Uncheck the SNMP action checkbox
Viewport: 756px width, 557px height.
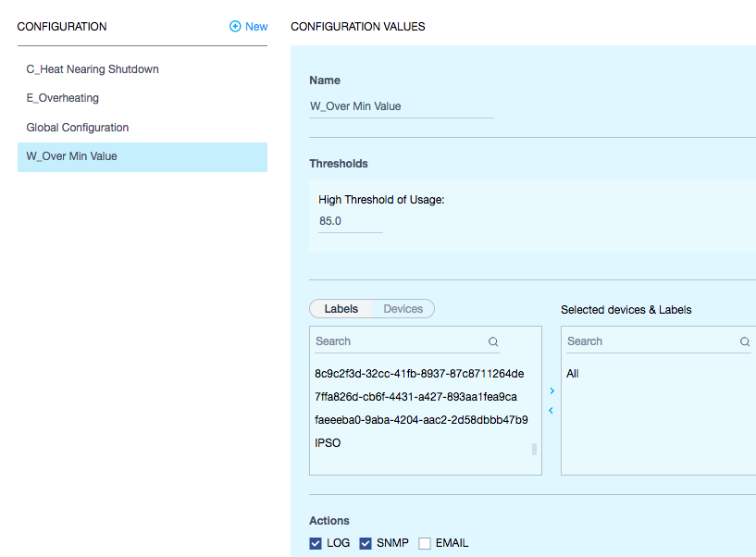coord(366,543)
